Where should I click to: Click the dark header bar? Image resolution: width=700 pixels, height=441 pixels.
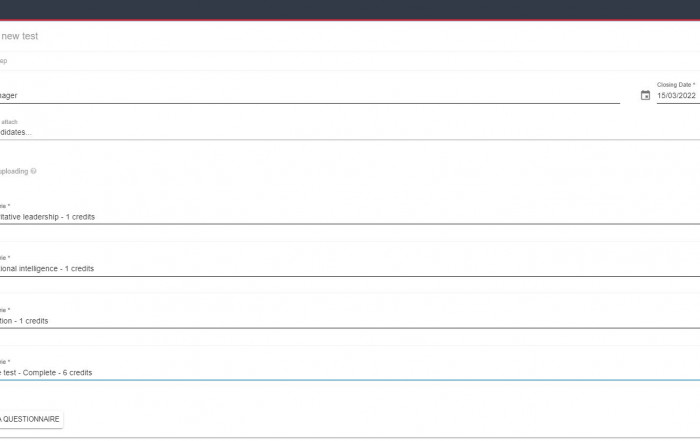coord(350,10)
